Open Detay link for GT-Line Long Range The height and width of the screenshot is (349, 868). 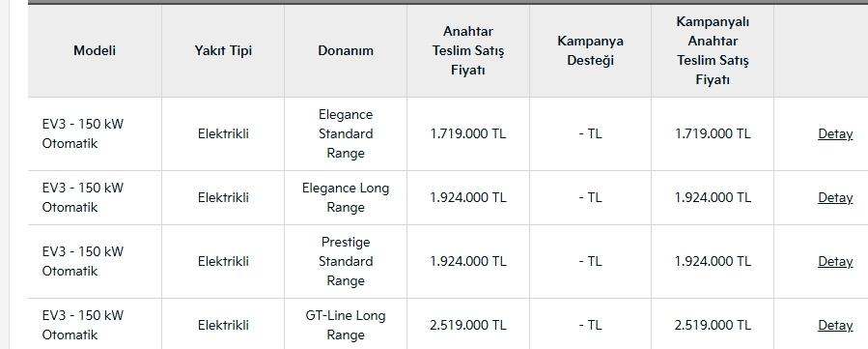(x=835, y=325)
